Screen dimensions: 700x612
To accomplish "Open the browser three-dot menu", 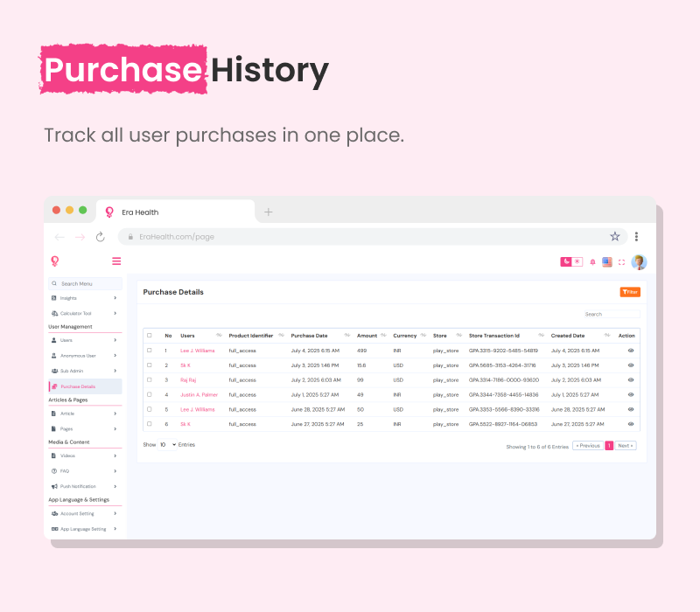I will pos(637,236).
